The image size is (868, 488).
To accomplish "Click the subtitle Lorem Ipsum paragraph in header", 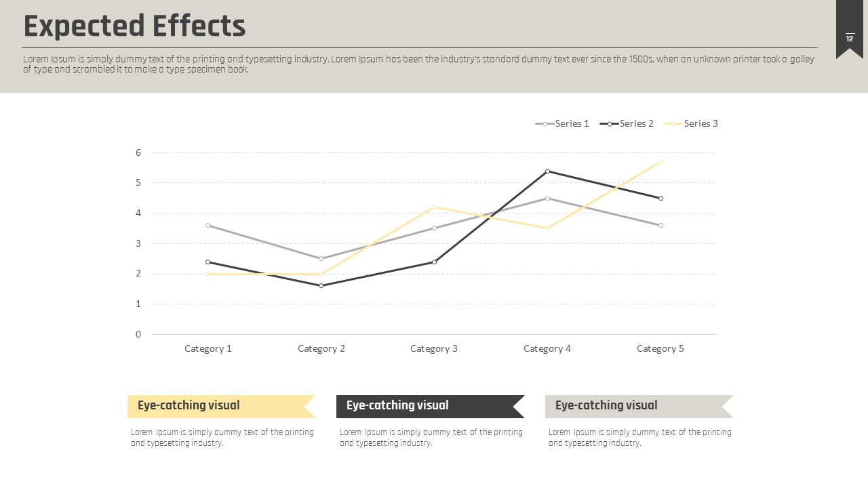I will [418, 64].
